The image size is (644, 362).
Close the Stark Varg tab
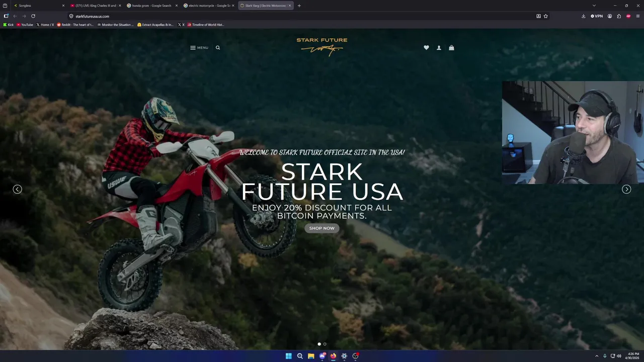[x=290, y=6]
